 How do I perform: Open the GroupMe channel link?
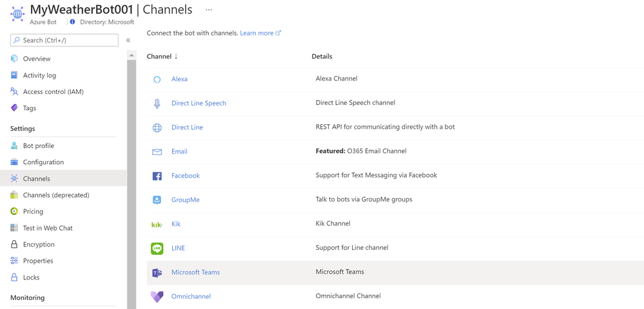point(186,200)
